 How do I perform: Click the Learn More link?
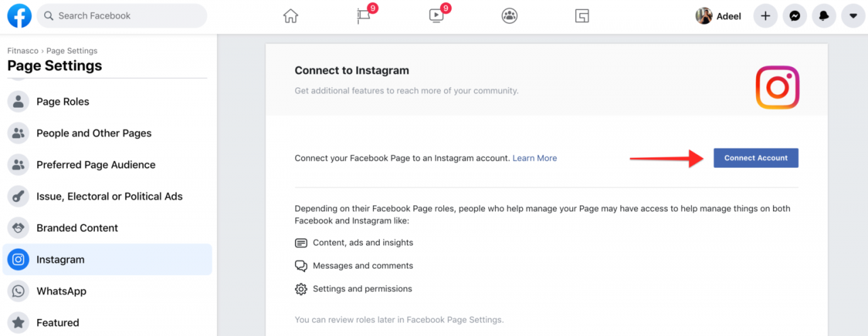point(534,158)
